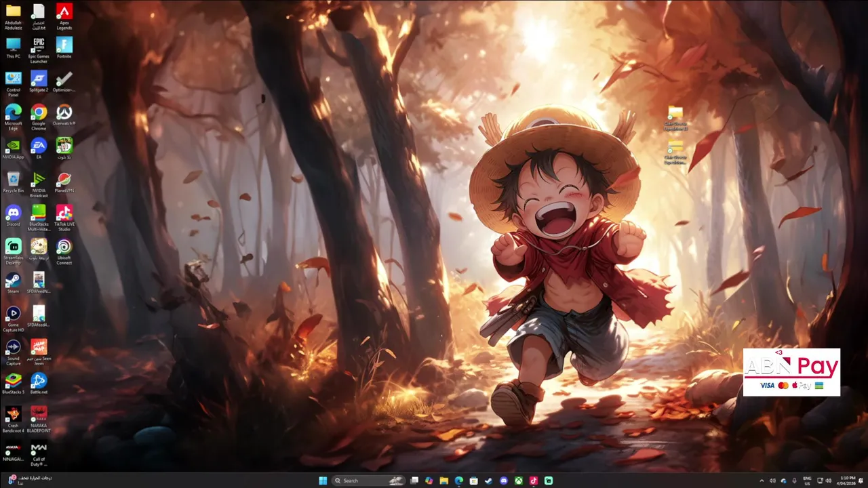Launch the EA app from the desktop

(39, 148)
